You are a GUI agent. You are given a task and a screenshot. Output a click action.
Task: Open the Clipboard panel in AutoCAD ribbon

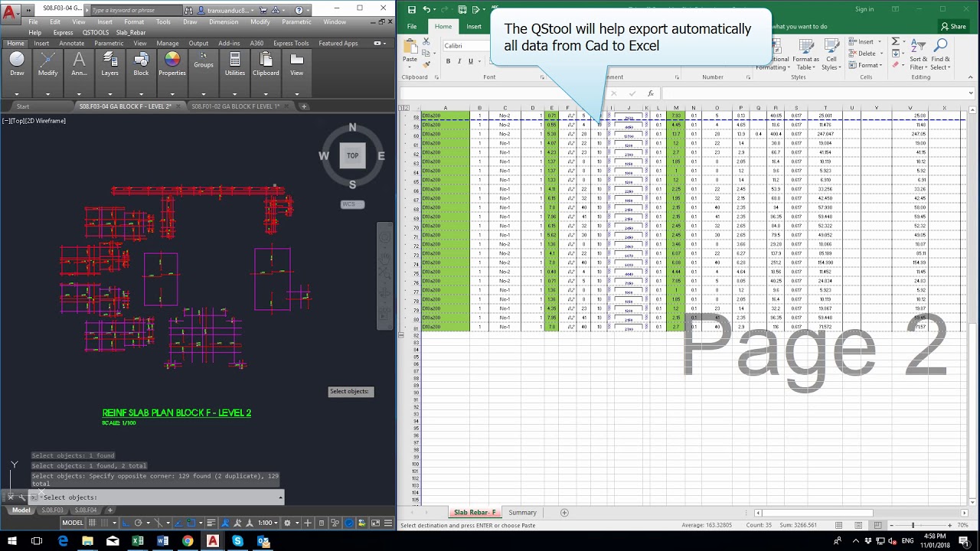click(266, 64)
